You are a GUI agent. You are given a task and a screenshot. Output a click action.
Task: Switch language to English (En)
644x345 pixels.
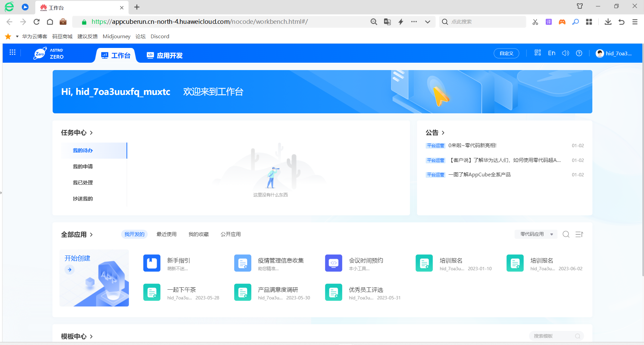[x=552, y=53]
